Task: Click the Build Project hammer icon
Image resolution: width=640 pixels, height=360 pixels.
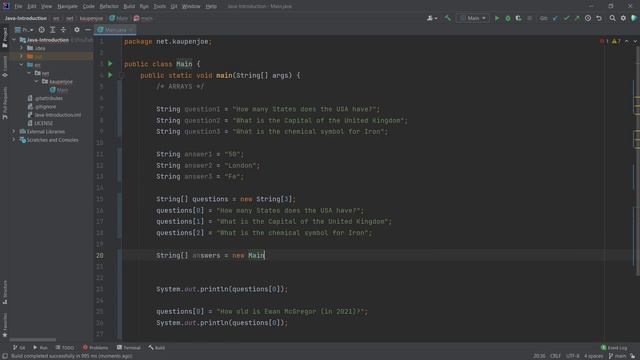Action: 448,18
